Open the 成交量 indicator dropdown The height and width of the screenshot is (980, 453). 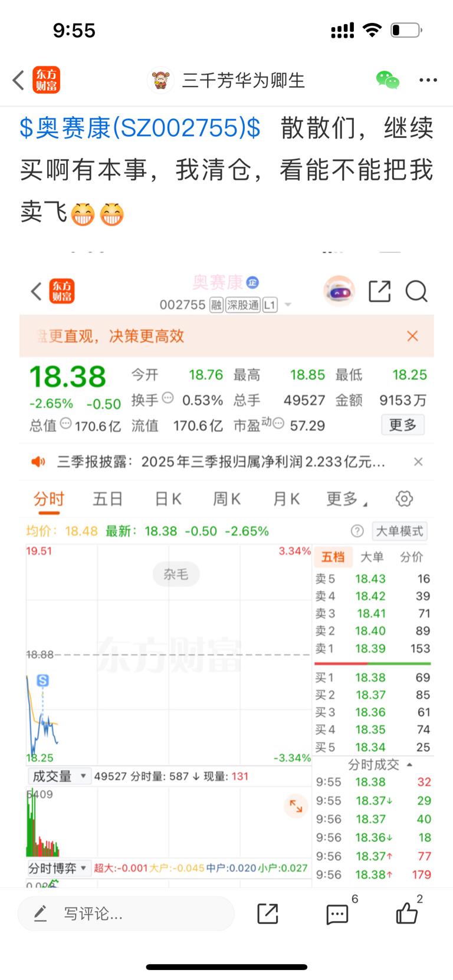click(x=60, y=776)
